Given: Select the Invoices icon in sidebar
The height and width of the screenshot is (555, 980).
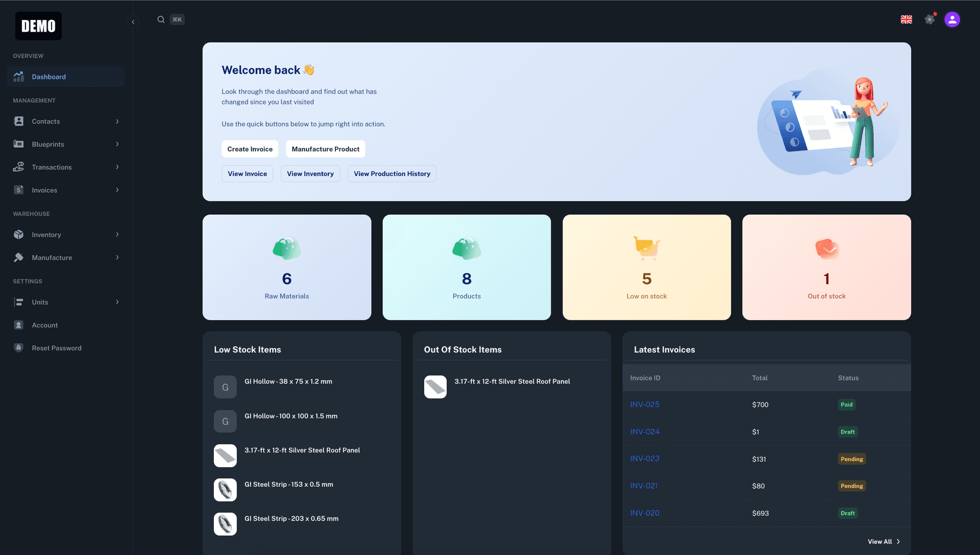Looking at the screenshot, I should click(x=18, y=190).
